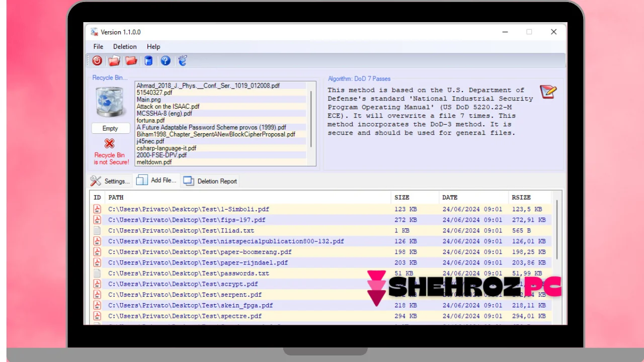This screenshot has height=362, width=644.
Task: Click the PDF icon for skein_fpga.pdf
Action: [97, 305]
